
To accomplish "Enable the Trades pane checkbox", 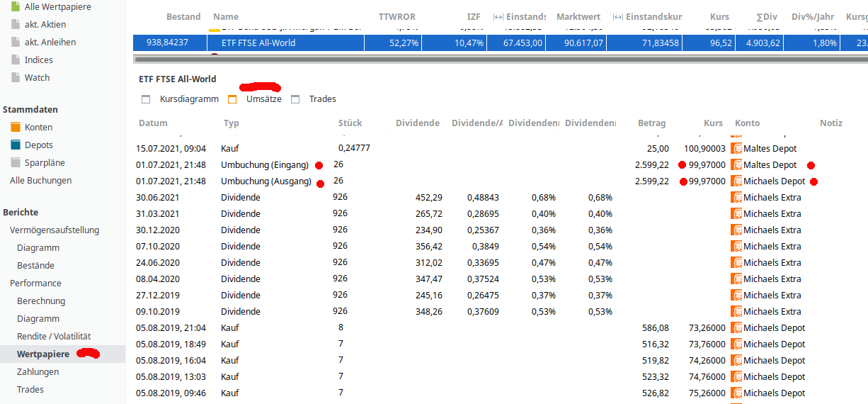I will point(296,99).
